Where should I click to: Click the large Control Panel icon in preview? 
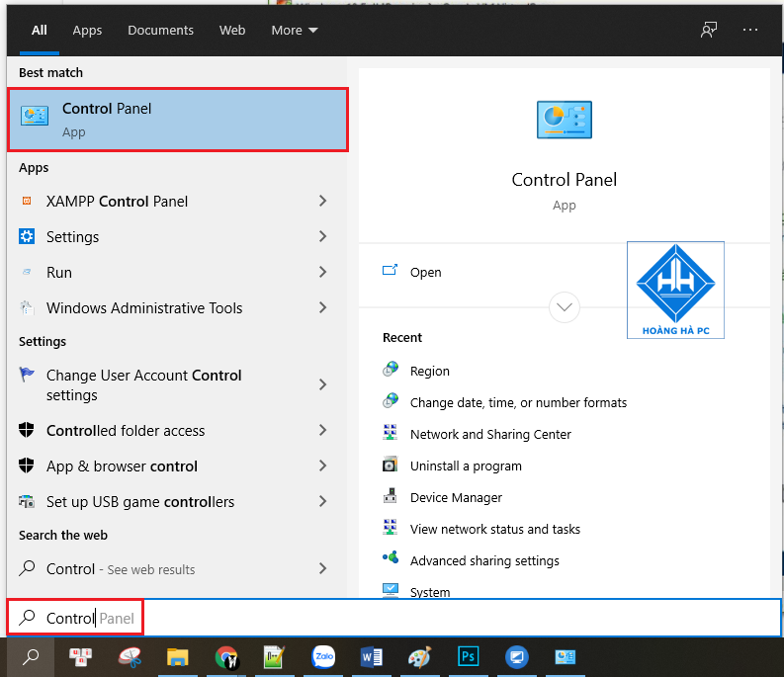[x=564, y=120]
